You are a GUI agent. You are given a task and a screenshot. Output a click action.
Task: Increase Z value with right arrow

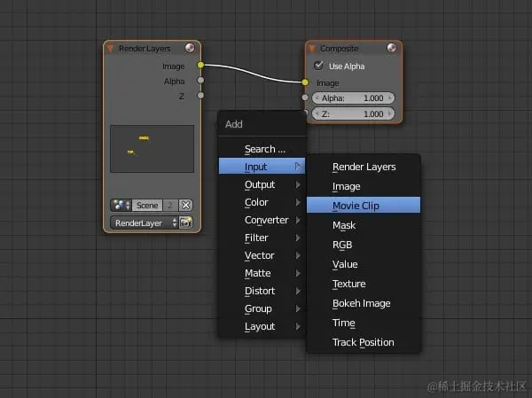[x=390, y=113]
